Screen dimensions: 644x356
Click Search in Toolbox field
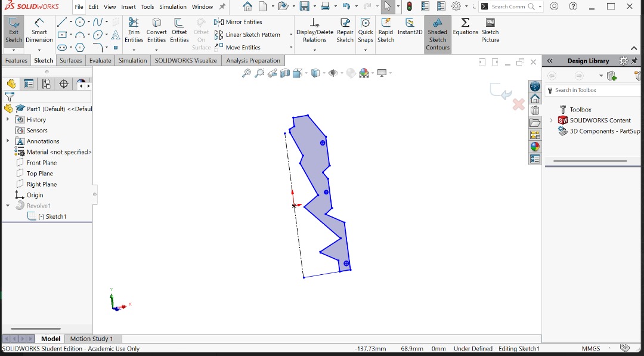(x=593, y=90)
